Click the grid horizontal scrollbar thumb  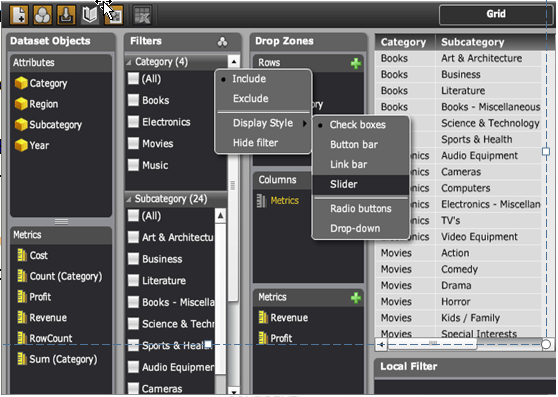(432, 344)
